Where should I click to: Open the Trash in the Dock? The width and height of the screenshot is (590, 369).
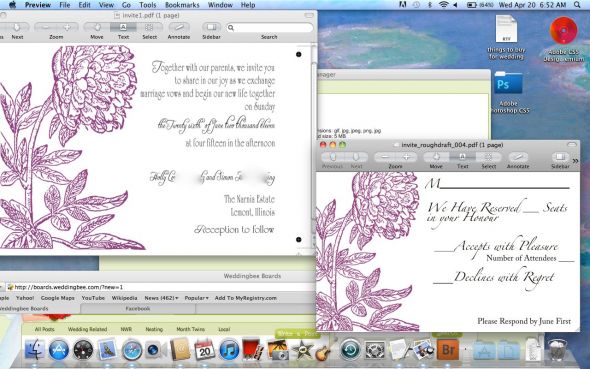[x=557, y=350]
